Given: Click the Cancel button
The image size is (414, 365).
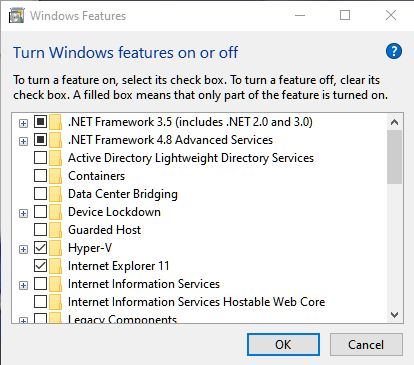Looking at the screenshot, I should pyautogui.click(x=366, y=345).
